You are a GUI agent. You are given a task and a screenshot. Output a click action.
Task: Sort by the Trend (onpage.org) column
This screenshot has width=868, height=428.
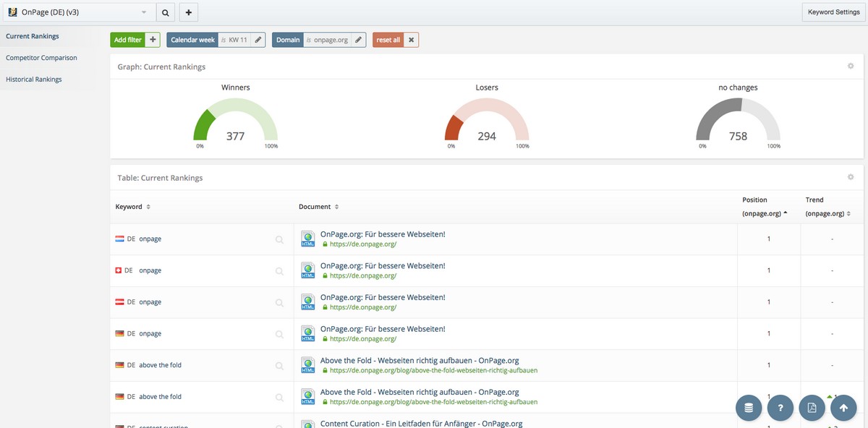click(x=827, y=207)
